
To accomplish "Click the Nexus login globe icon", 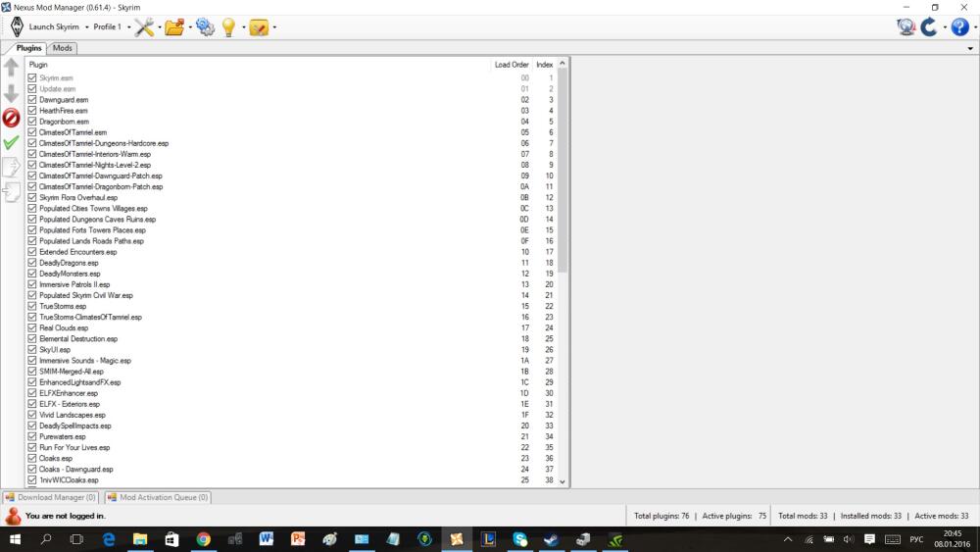I will 906,26.
